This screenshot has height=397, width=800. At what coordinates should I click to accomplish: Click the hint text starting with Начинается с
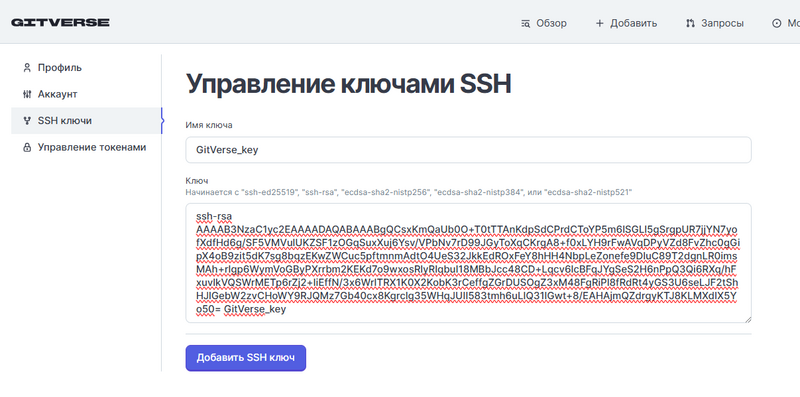(x=409, y=192)
